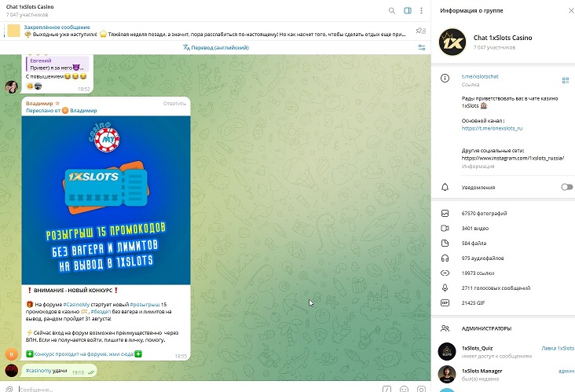Image resolution: width=575 pixels, height=392 pixels.
Task: Click the 1X group avatar in info panel
Action: click(452, 42)
